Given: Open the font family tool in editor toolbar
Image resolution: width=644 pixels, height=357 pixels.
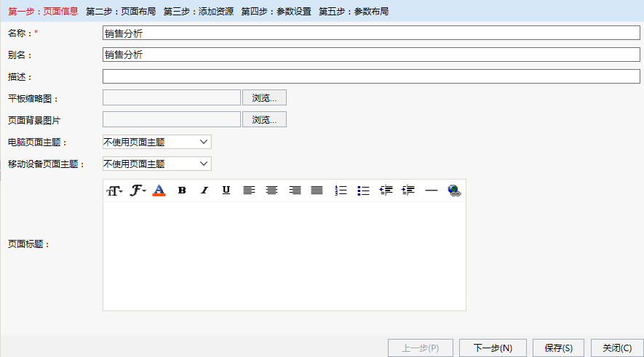Looking at the screenshot, I should click(138, 190).
